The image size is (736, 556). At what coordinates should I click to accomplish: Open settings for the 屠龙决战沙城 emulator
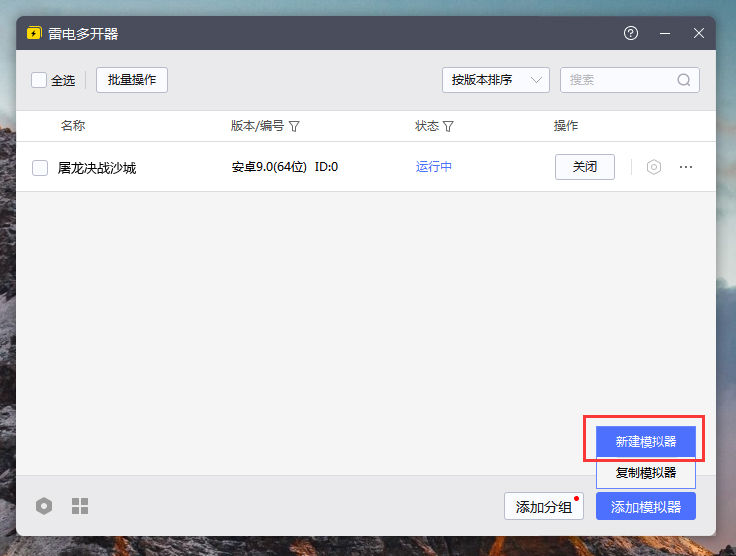tap(654, 167)
